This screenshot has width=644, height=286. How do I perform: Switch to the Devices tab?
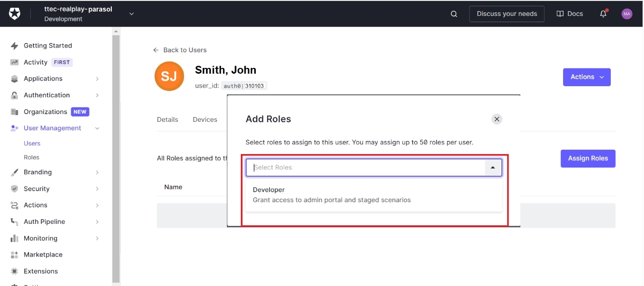click(x=205, y=119)
